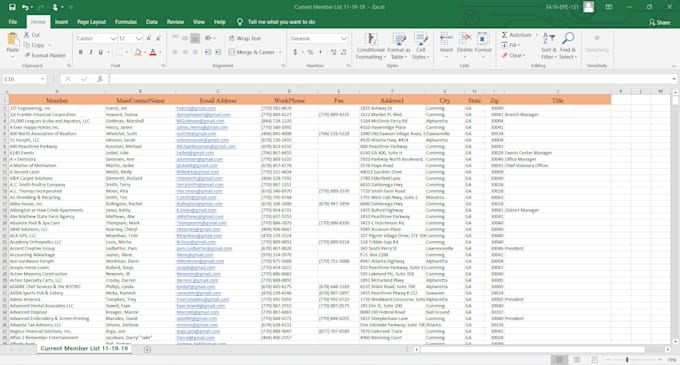680x365 pixels.
Task: Click the Undo arrow icon
Action: coord(25,7)
